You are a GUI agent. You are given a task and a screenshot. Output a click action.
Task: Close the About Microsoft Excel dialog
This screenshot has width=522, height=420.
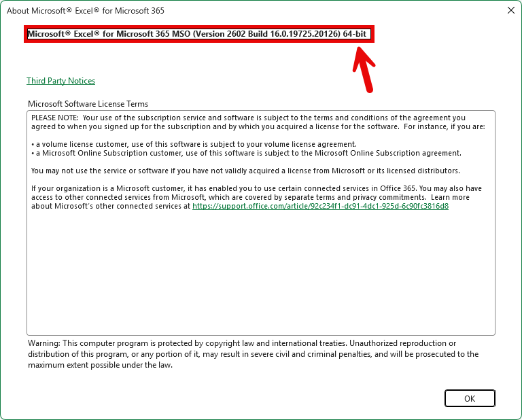point(511,10)
